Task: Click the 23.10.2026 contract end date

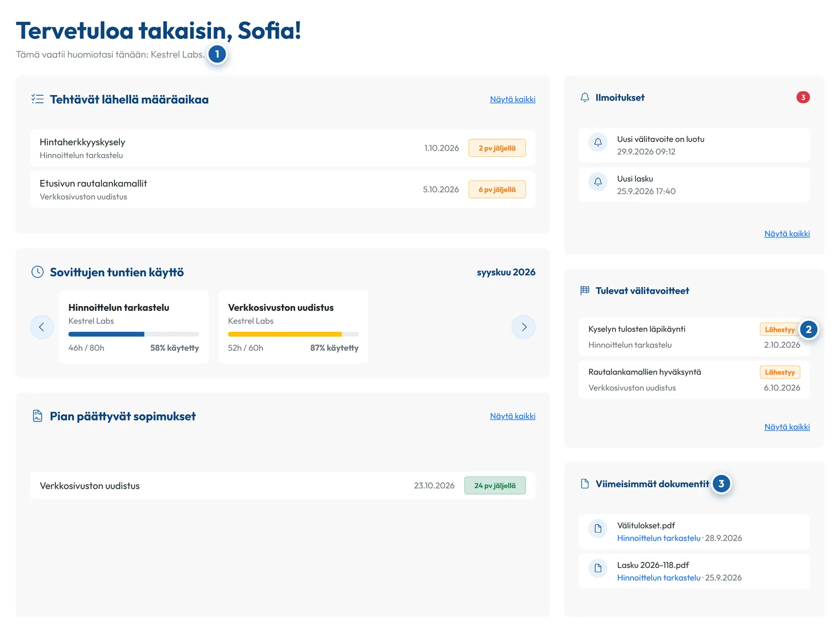Action: pos(434,486)
